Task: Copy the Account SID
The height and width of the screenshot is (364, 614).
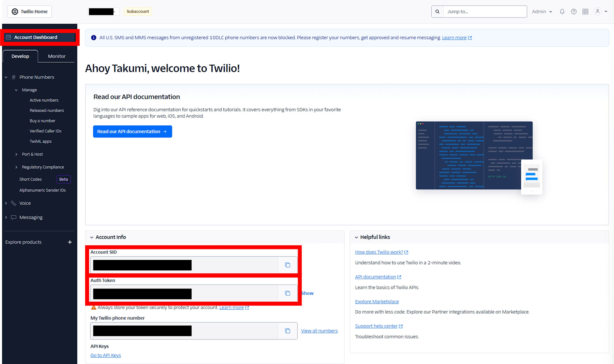Action: click(287, 265)
